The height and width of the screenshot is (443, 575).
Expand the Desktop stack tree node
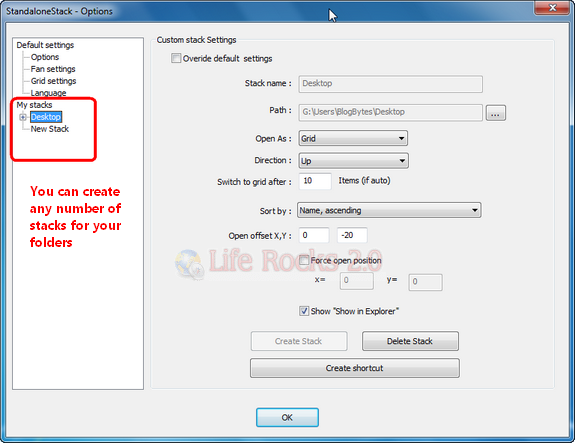coord(23,117)
